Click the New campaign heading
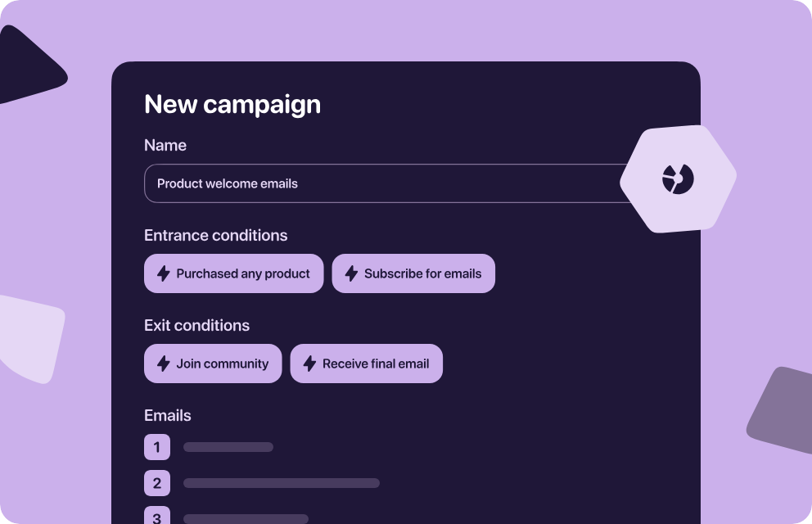The height and width of the screenshot is (524, 812). [232, 105]
